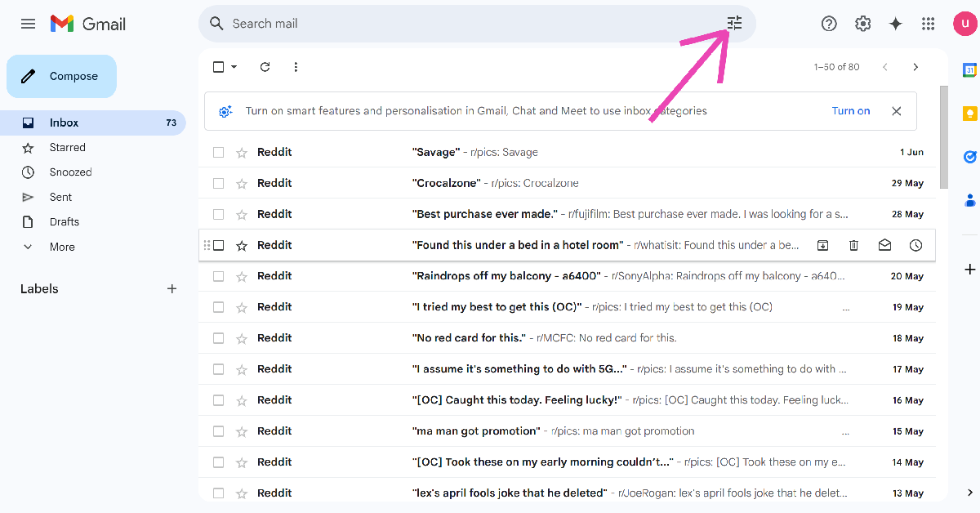This screenshot has width=980, height=513.
Task: Tick the checkbox for "Savage" email
Action: tap(218, 152)
